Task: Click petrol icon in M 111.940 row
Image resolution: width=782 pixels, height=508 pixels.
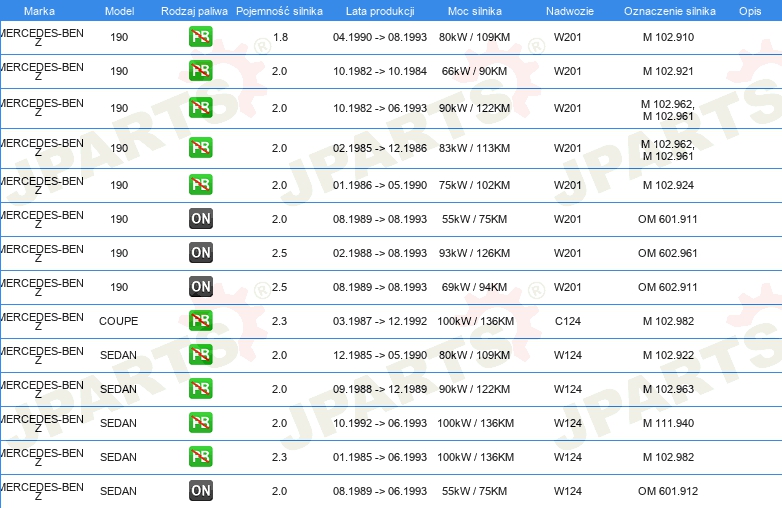Action: click(200, 423)
